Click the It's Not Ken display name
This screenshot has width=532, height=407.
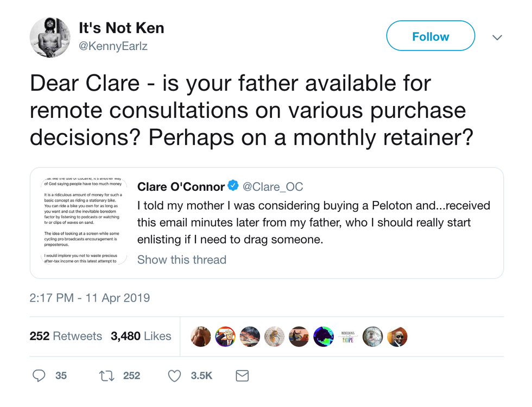pyautogui.click(x=121, y=28)
